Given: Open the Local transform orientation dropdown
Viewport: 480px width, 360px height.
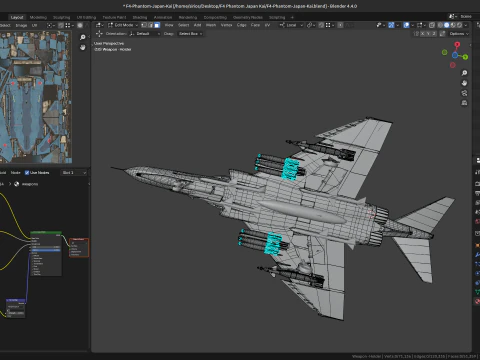Looking at the screenshot, I should (291, 25).
